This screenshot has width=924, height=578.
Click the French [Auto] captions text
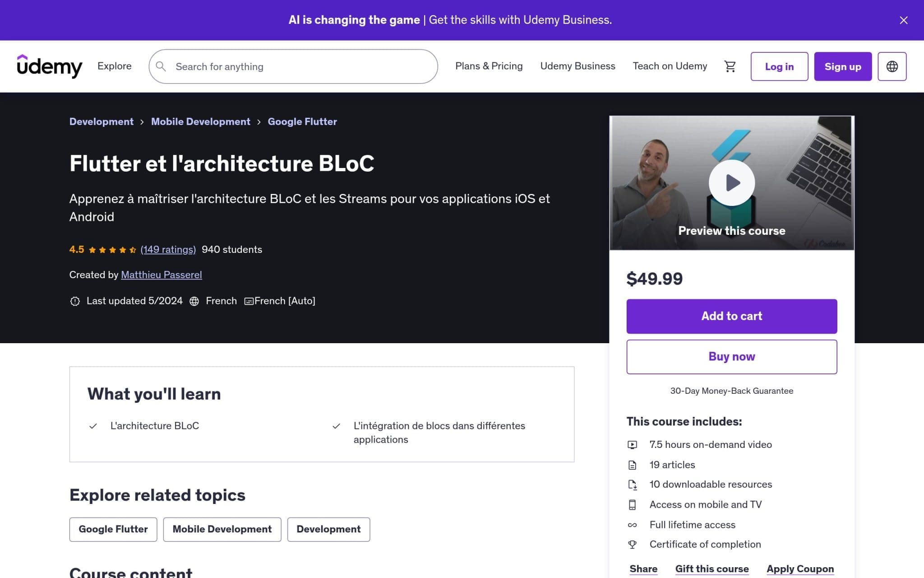tap(285, 301)
